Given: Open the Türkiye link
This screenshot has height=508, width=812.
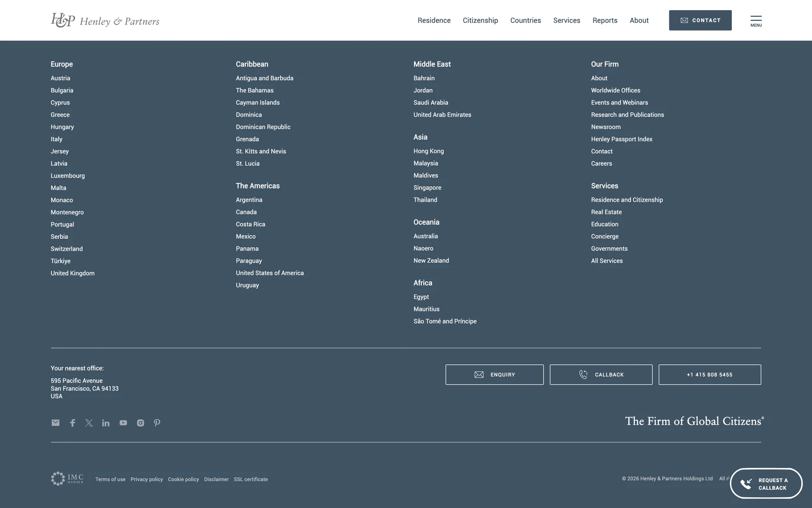Looking at the screenshot, I should pyautogui.click(x=60, y=261).
